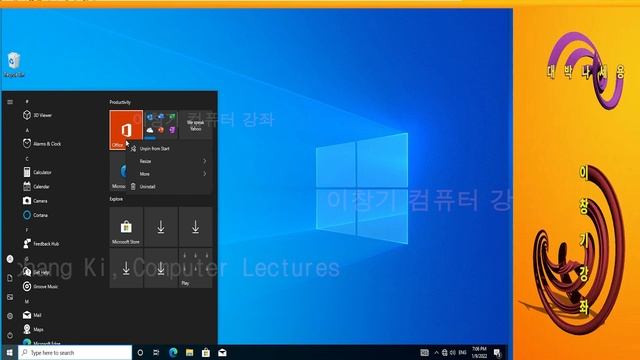640x360 pixels.
Task: Show hidden tray icons chevron
Action: point(436,353)
